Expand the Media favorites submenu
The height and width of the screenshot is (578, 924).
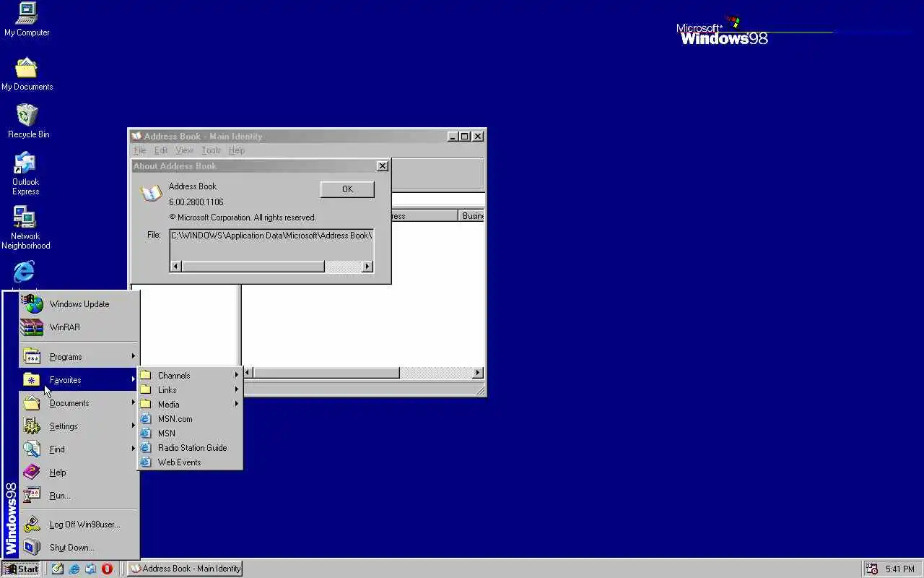tap(190, 405)
